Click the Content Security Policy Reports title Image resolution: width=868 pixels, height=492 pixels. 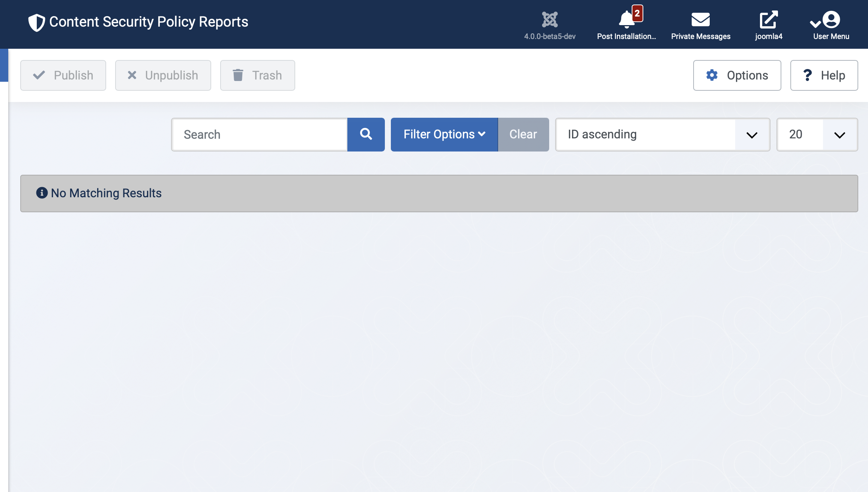[149, 22]
